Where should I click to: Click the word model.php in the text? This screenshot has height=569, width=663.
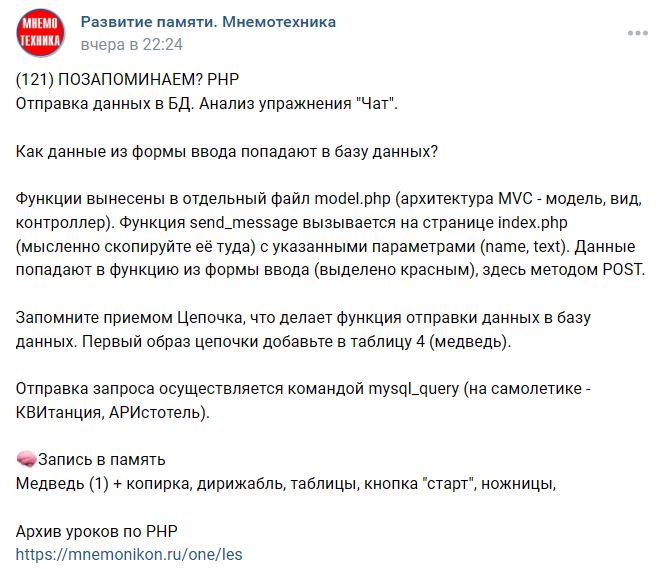(355, 198)
